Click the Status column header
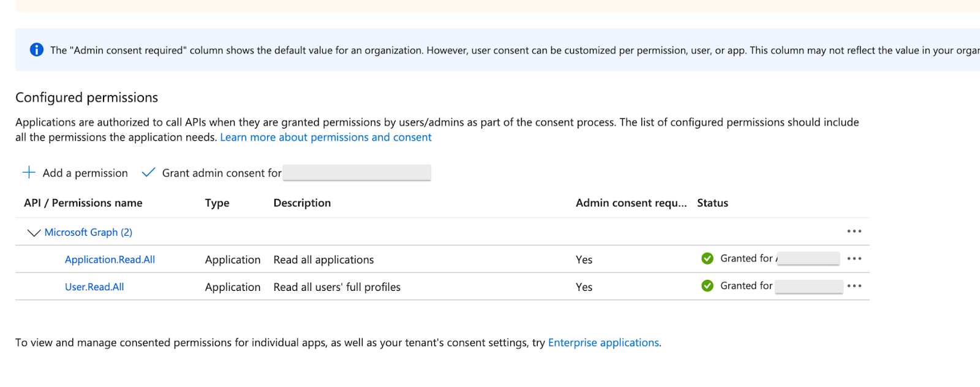The image size is (980, 387). [712, 203]
